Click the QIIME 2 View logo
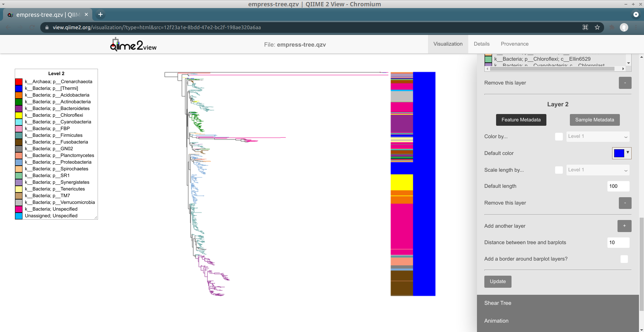Viewport: 644px width, 332px height. tap(132, 44)
